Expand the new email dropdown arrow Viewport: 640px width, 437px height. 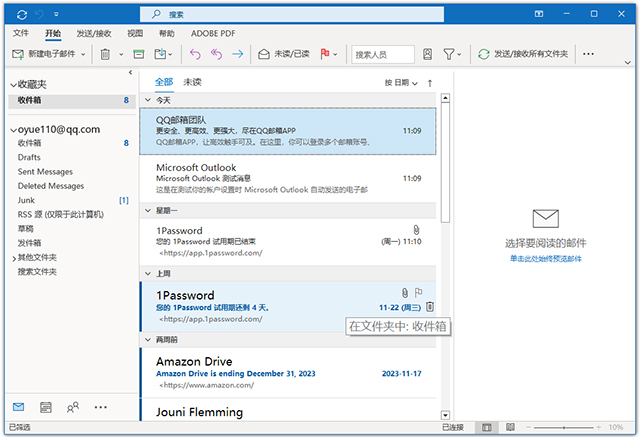83,54
